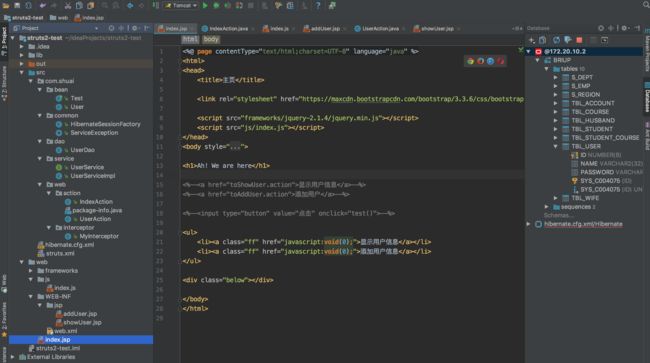Expand the TBL_WIFE table node
Image resolution: width=650 pixels, height=363 pixels.
point(555,198)
